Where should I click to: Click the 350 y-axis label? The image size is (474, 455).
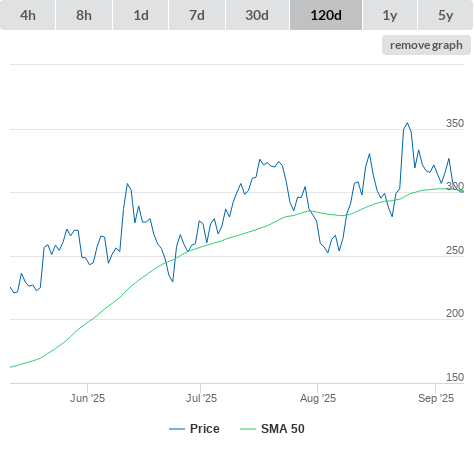[x=455, y=123]
